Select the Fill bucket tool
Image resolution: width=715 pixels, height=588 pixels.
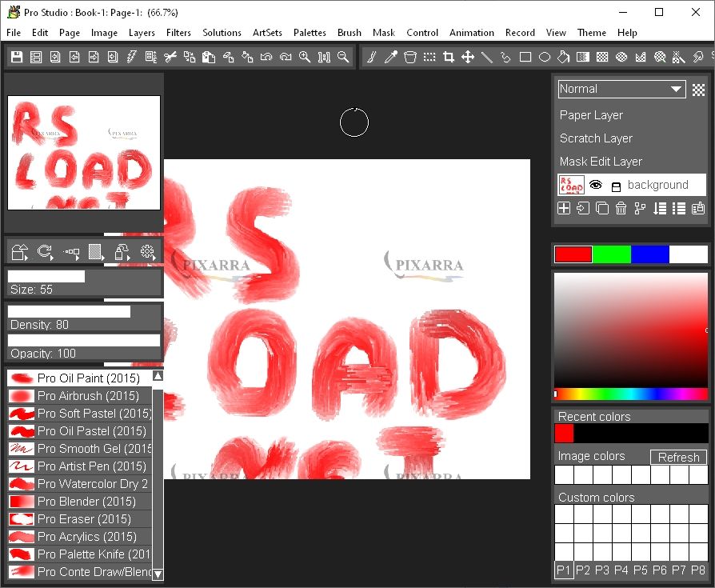point(564,57)
